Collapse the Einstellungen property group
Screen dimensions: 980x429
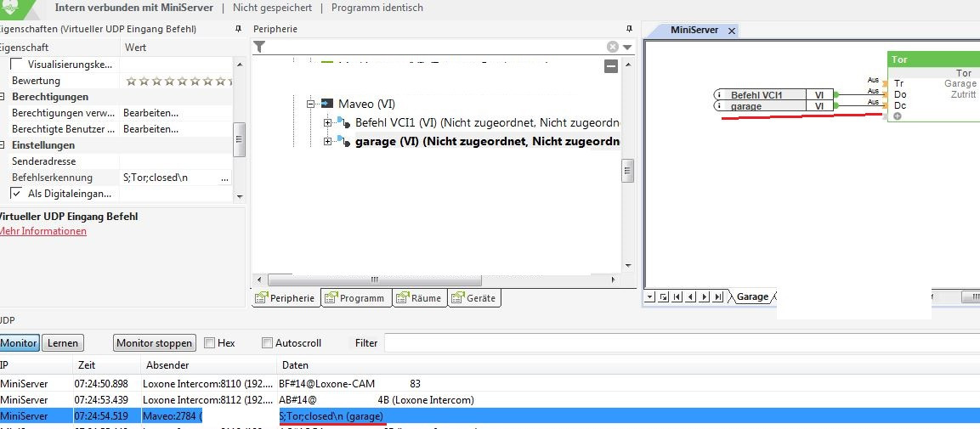pyautogui.click(x=3, y=145)
